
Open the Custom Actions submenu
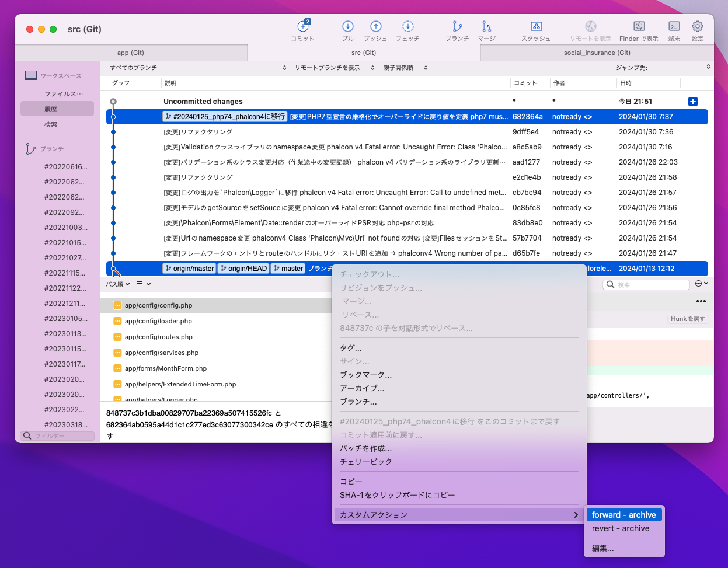coord(459,515)
